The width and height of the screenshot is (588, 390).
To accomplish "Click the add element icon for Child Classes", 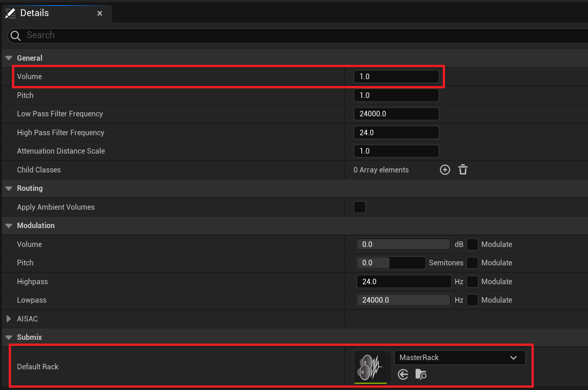I will click(445, 170).
